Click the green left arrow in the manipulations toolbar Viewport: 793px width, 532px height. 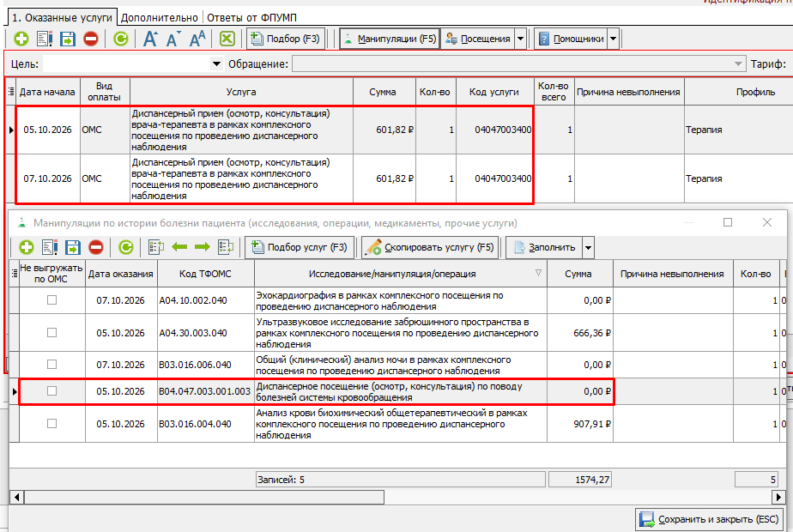click(179, 247)
